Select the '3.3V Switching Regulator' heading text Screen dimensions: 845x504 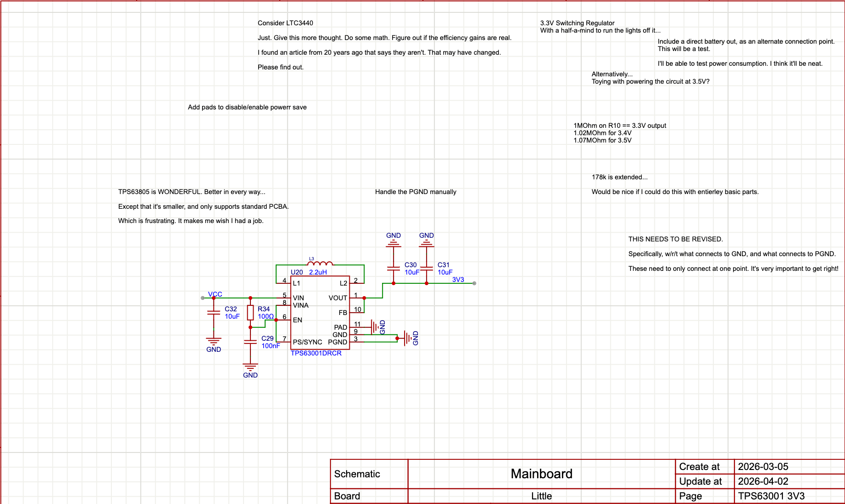[x=577, y=23]
